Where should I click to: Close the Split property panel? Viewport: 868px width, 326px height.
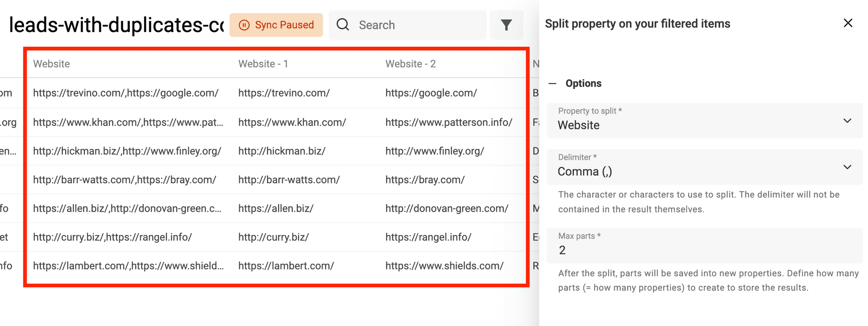(848, 23)
